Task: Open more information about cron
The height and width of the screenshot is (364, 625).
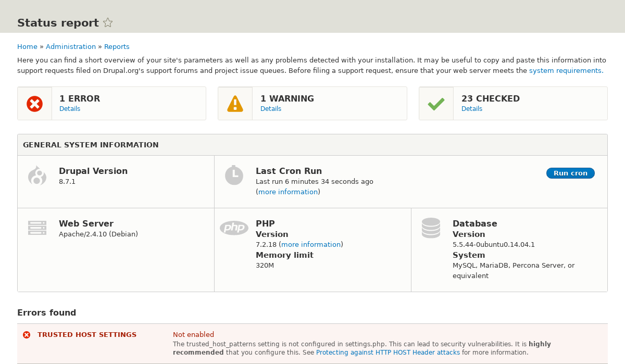Action: pos(288,192)
